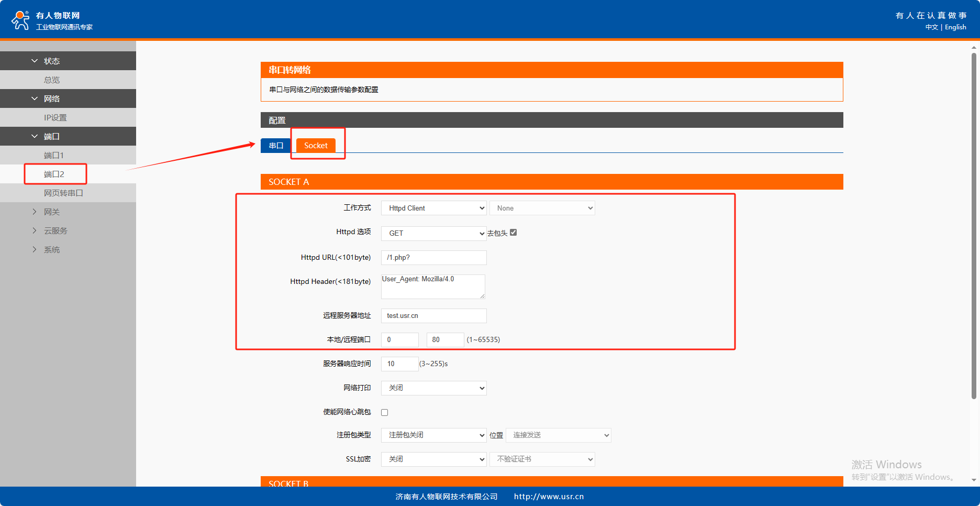Switch to the Socket tab
The width and height of the screenshot is (980, 506).
tap(316, 146)
